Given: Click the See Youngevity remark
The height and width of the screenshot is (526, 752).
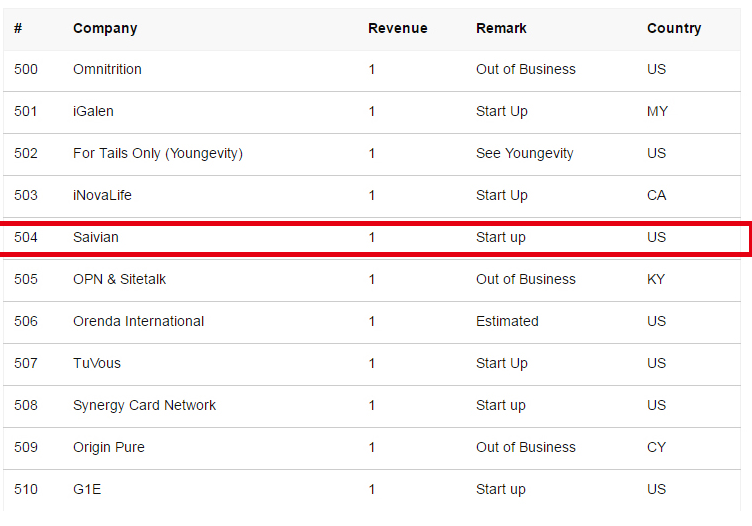Looking at the screenshot, I should 525,153.
